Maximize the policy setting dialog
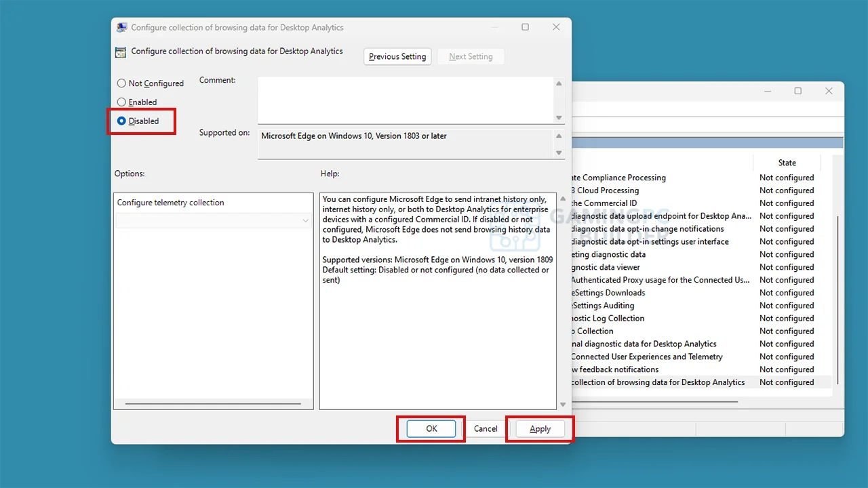The width and height of the screenshot is (868, 488). (525, 27)
